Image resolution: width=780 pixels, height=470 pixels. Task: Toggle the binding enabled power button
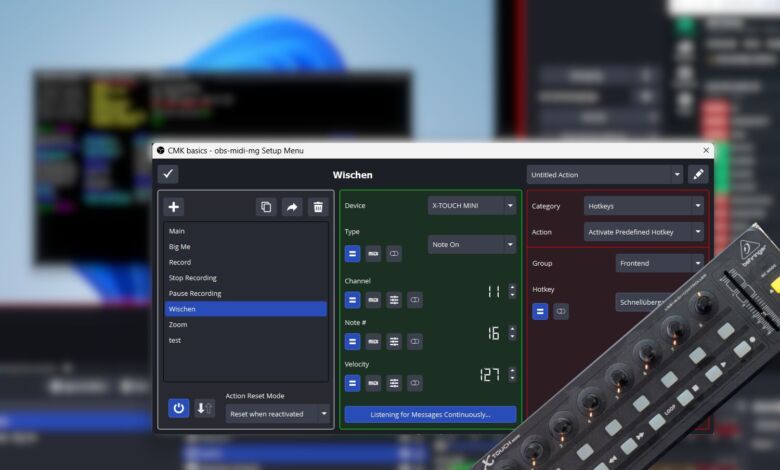coord(179,408)
